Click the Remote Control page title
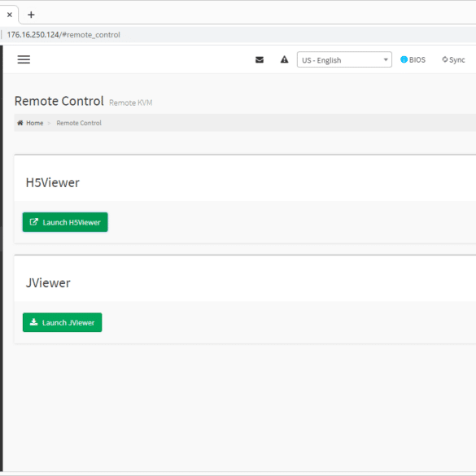This screenshot has width=476, height=476. pos(59,101)
